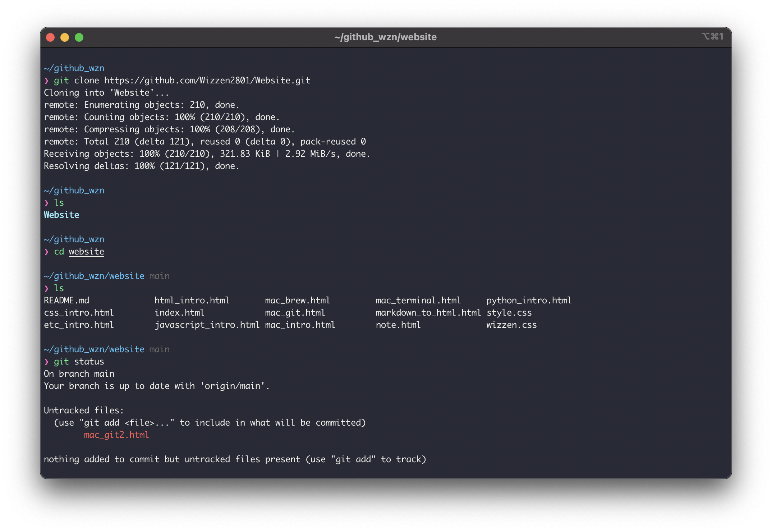This screenshot has height=532, width=772.
Task: Click the 'Cloning into 'Website'...' line
Action: [x=106, y=93]
